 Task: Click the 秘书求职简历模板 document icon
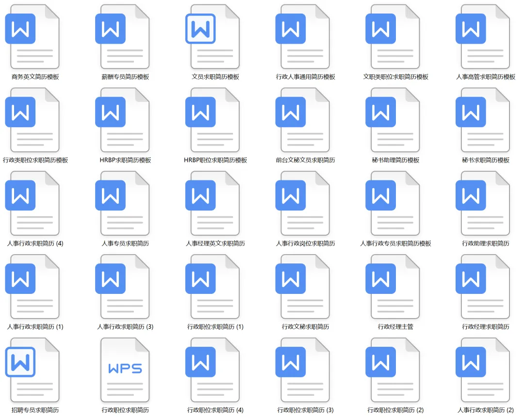[x=483, y=120]
